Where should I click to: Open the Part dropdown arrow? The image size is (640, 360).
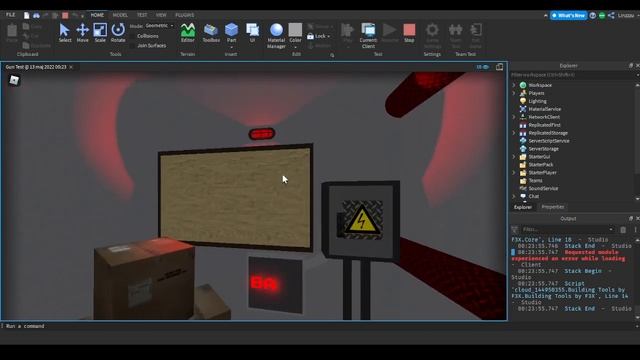pos(231,47)
